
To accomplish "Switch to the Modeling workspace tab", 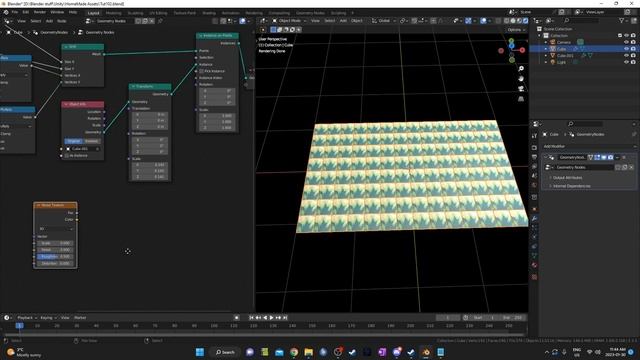I will pyautogui.click(x=113, y=13).
